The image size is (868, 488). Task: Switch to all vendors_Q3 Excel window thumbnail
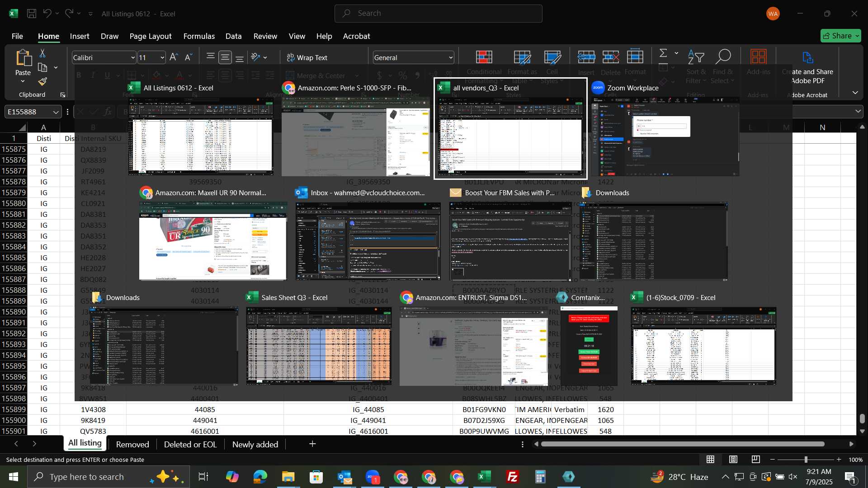click(x=511, y=129)
